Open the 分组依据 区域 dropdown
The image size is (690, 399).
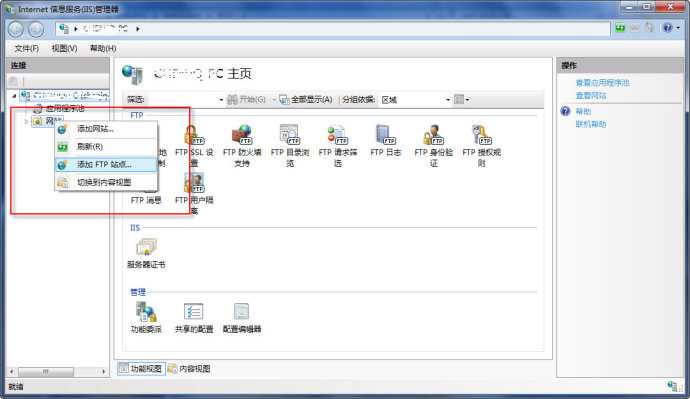click(x=415, y=100)
